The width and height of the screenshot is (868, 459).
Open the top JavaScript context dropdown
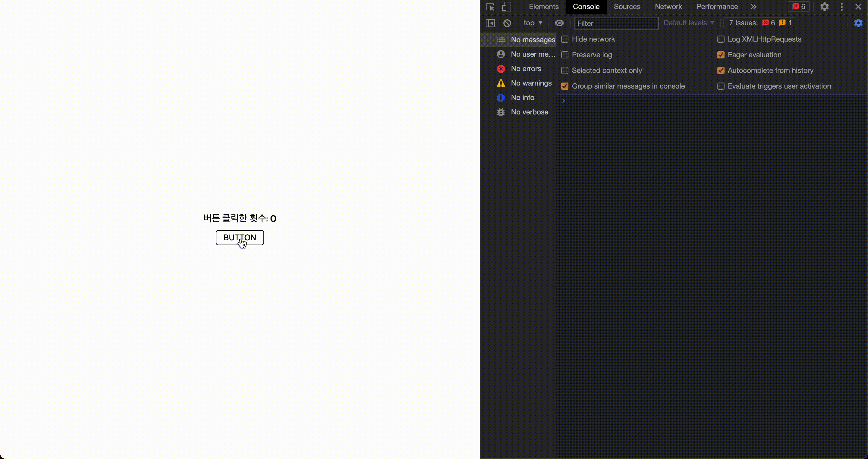(533, 23)
